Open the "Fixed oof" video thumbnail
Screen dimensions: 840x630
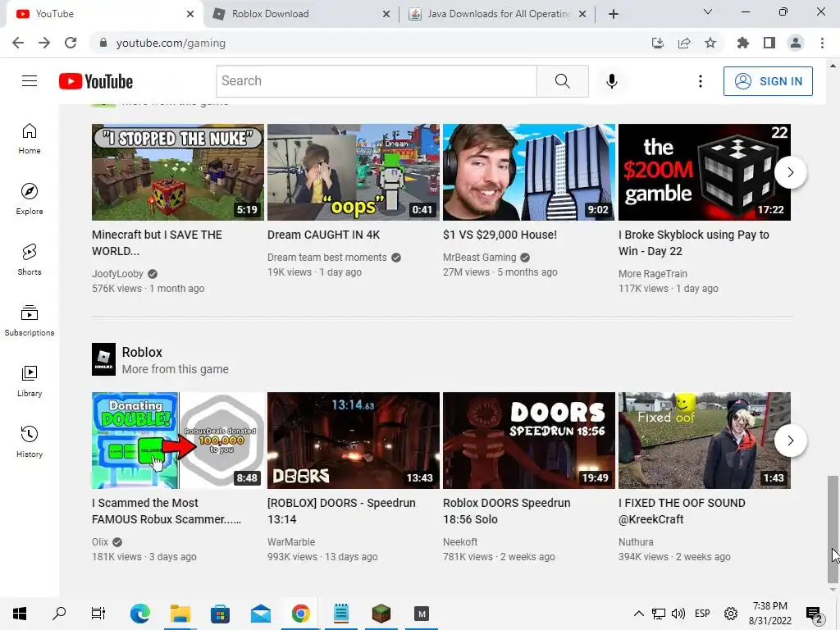click(x=705, y=441)
